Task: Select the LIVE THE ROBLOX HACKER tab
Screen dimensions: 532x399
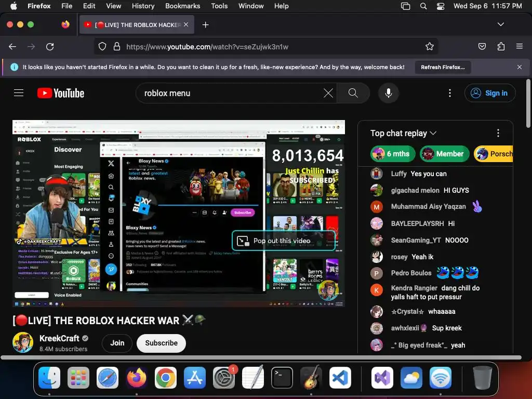Action: pos(137,24)
